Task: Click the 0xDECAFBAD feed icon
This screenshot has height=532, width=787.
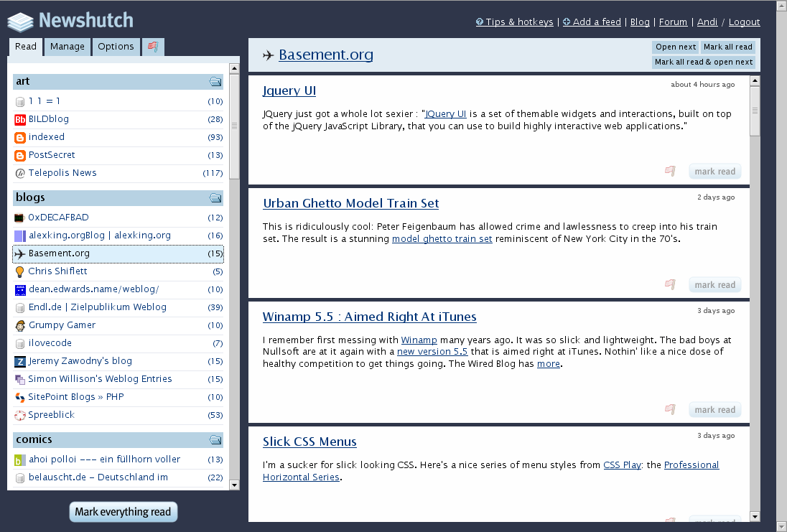Action: 19,218
